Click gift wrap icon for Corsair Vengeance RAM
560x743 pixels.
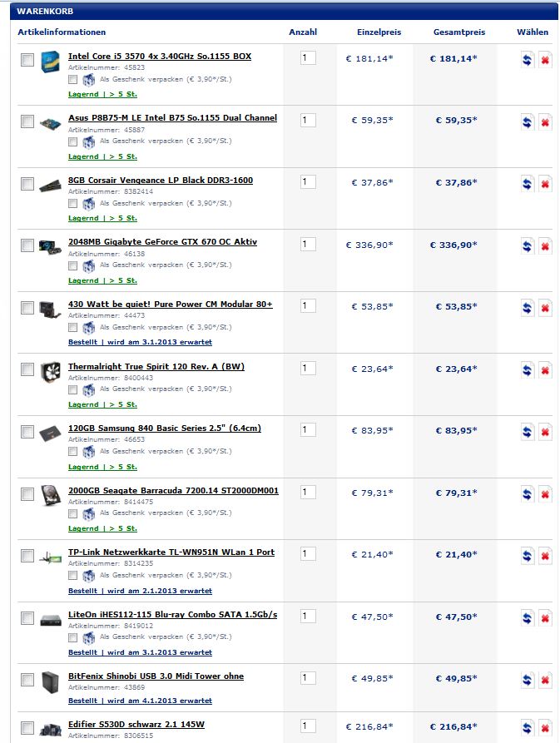[88, 204]
